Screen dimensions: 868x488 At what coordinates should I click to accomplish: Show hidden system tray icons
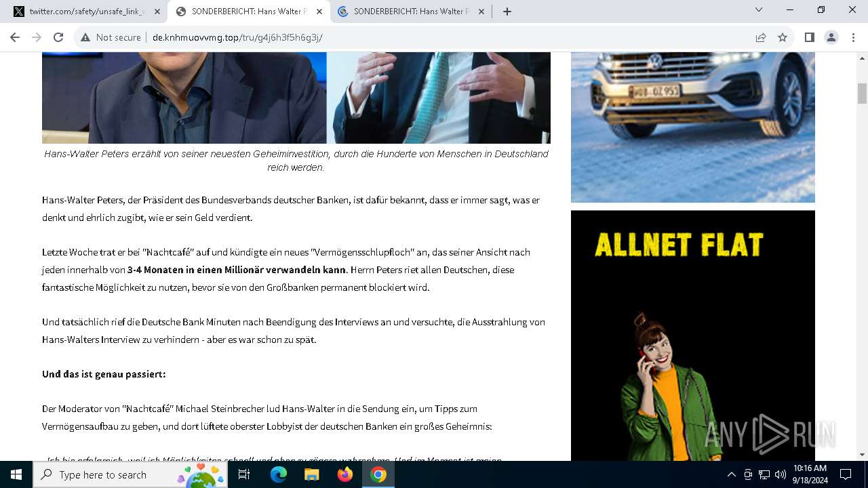[x=731, y=474]
